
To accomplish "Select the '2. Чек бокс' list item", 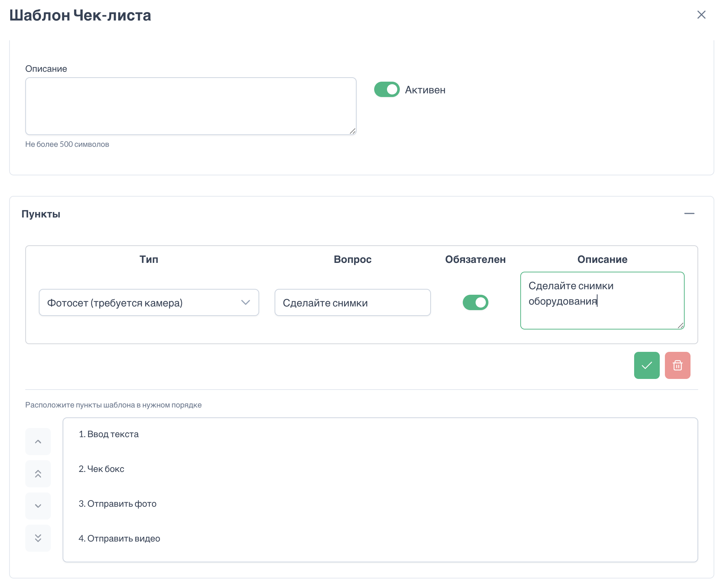I will click(101, 469).
